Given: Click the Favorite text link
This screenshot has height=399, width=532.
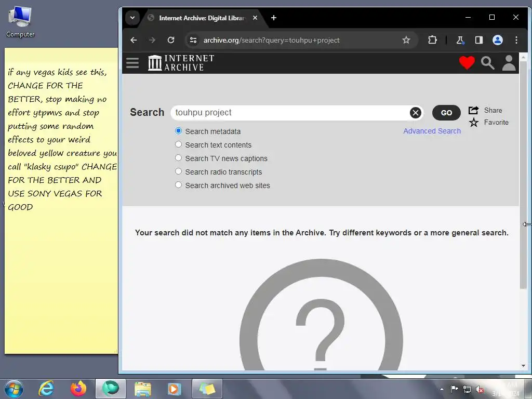Looking at the screenshot, I should click(x=496, y=122).
